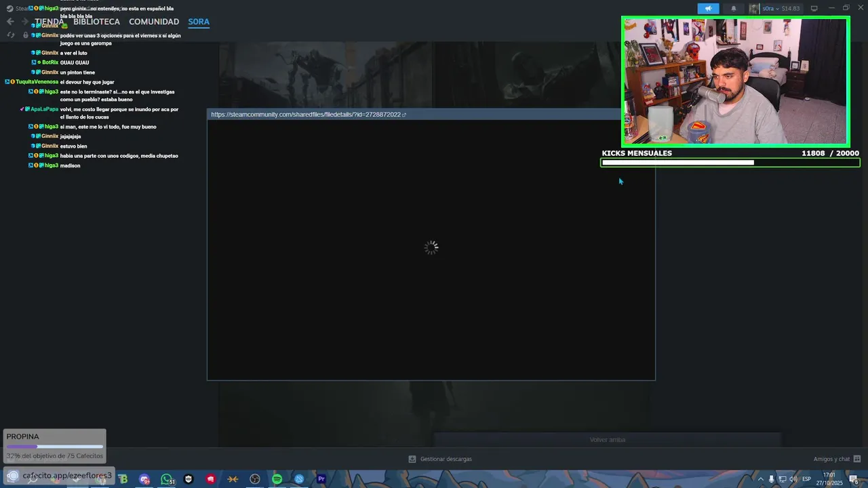The image size is (868, 488).
Task: Open the orange arrows app in taskbar
Action: [233, 479]
